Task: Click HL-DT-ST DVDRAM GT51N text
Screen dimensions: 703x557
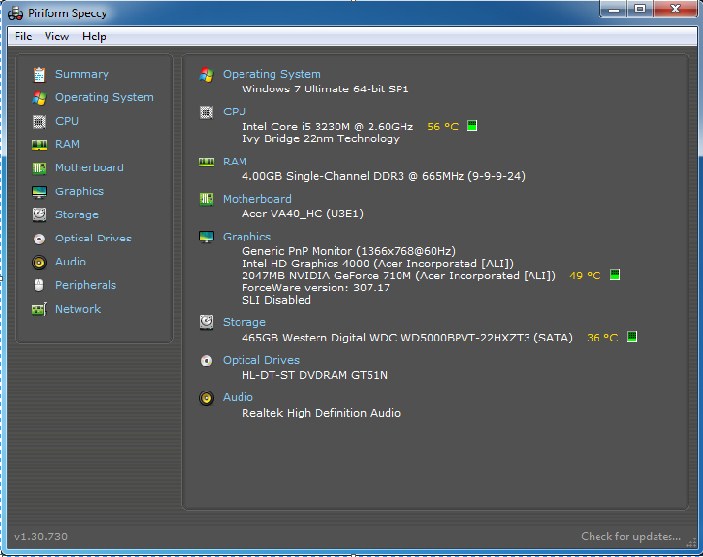Action: coord(315,375)
